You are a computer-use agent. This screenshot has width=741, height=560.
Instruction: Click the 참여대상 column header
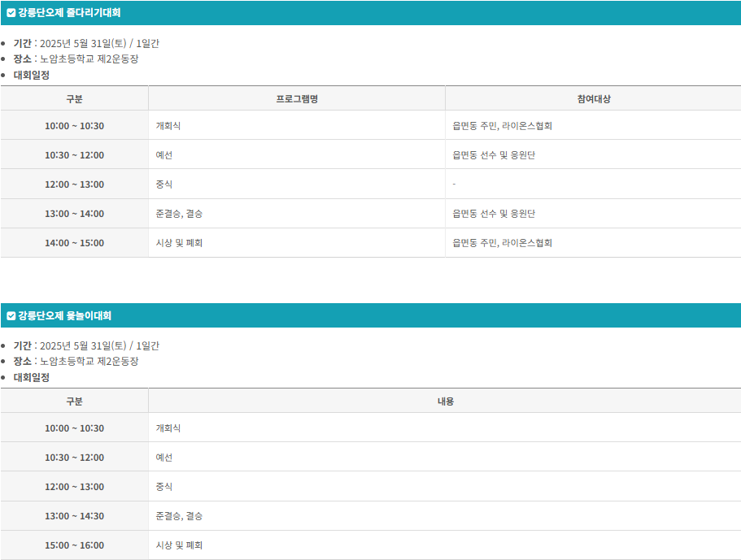594,98
